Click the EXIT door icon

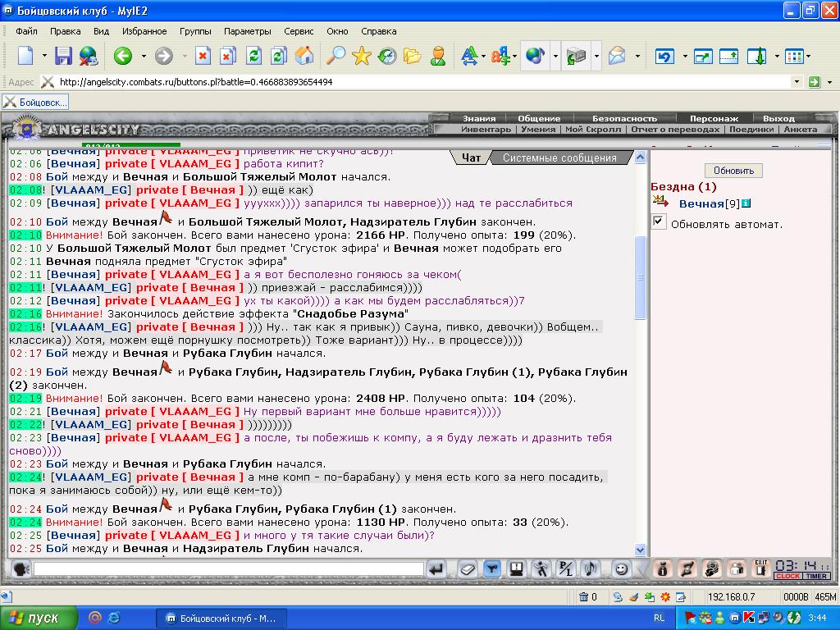(x=760, y=568)
